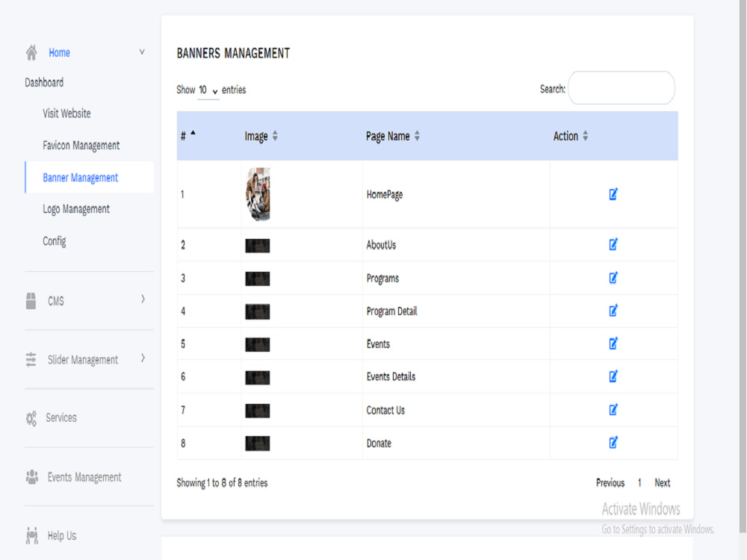Edit the AboutUs banner
This screenshot has width=747, height=560.
click(x=613, y=244)
